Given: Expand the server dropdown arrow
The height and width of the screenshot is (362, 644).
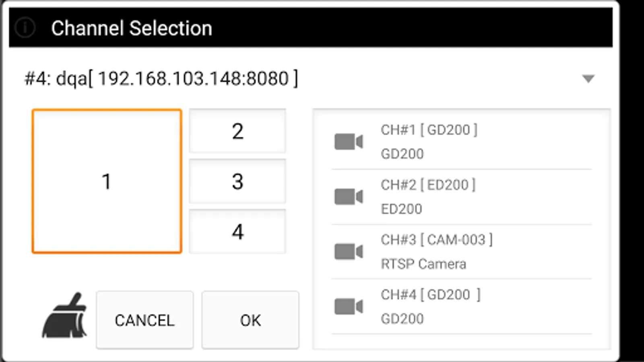Looking at the screenshot, I should (x=588, y=78).
